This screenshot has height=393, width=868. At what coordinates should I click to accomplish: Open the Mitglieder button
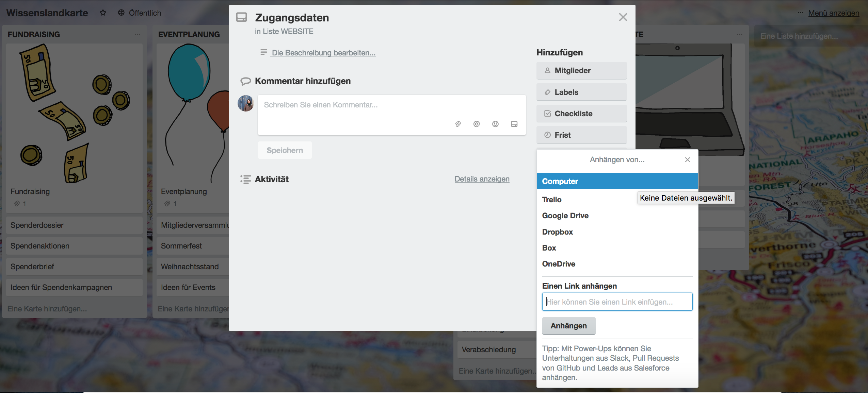click(581, 71)
